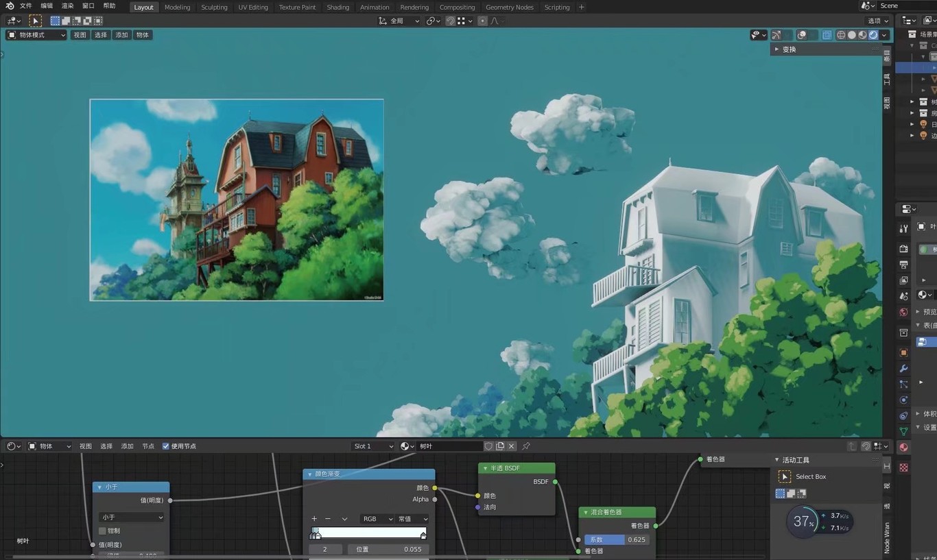Open the Output properties tab icon
937x560 pixels.
(903, 265)
